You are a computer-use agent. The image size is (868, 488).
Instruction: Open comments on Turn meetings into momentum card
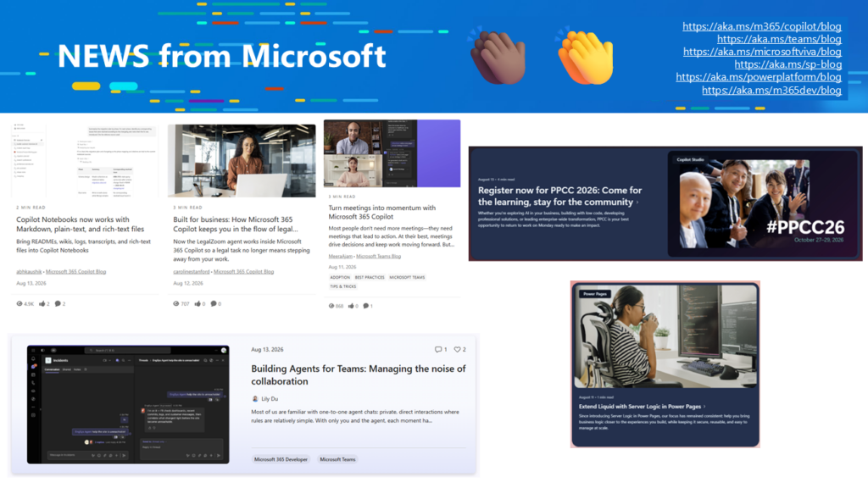(366, 306)
